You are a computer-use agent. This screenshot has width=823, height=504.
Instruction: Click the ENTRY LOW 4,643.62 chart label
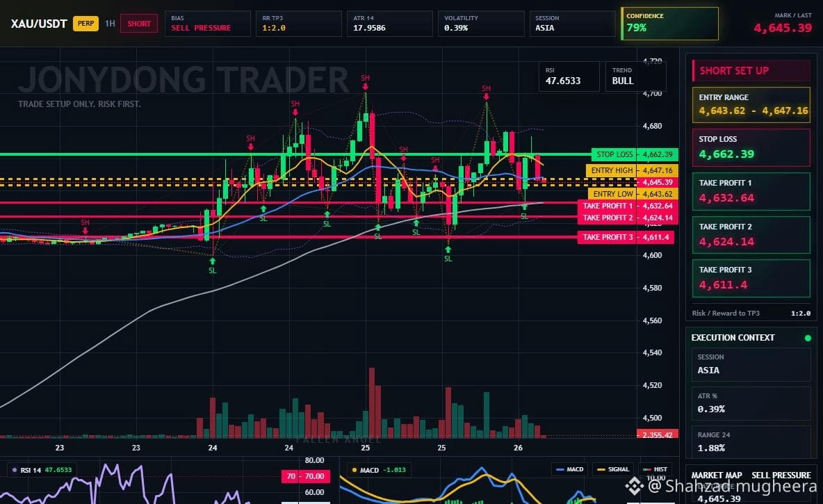633,194
